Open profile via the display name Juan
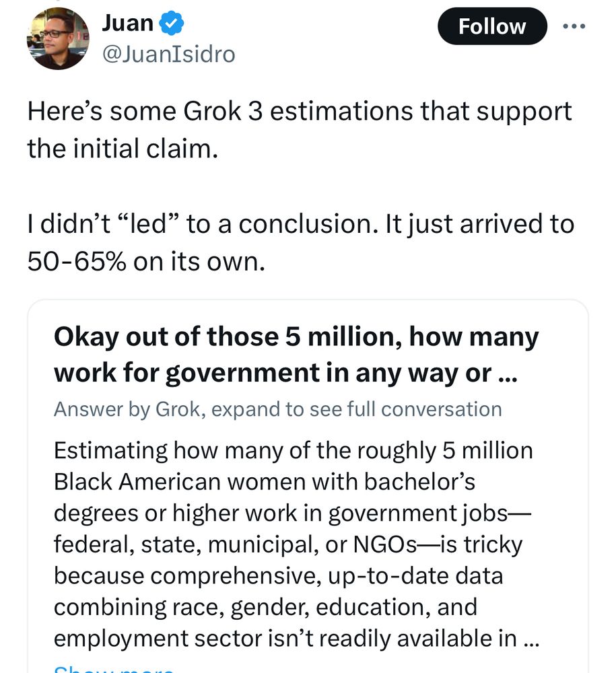The height and width of the screenshot is (673, 616). point(127,23)
